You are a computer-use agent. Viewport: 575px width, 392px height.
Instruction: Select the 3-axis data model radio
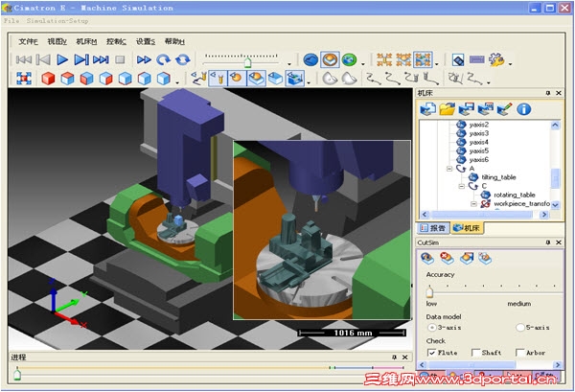point(432,328)
